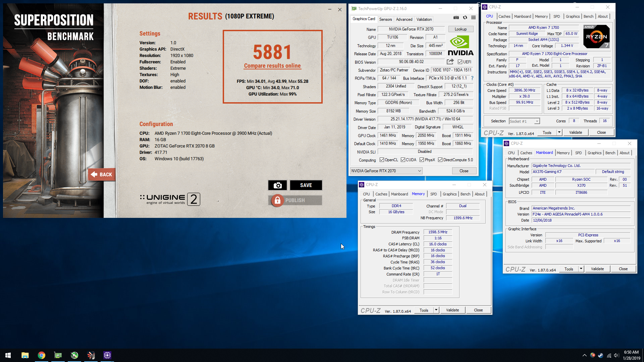Open Caches tab in the CPU-Z CPU window

click(504, 16)
